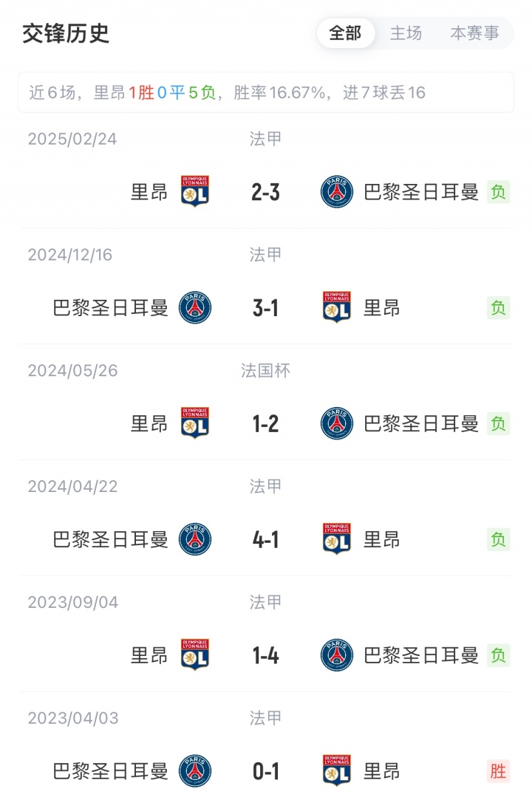
Task: Click the 法国杯 competition label
Action: (x=265, y=371)
